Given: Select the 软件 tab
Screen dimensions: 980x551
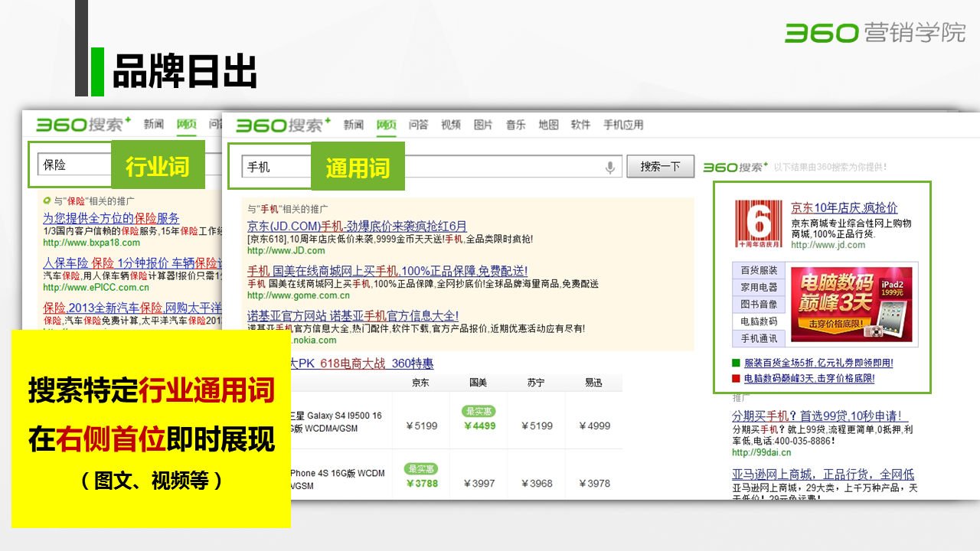Looking at the screenshot, I should 580,125.
